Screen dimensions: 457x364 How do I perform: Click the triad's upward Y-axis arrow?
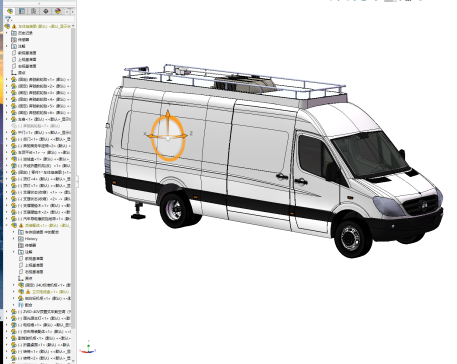point(168,115)
